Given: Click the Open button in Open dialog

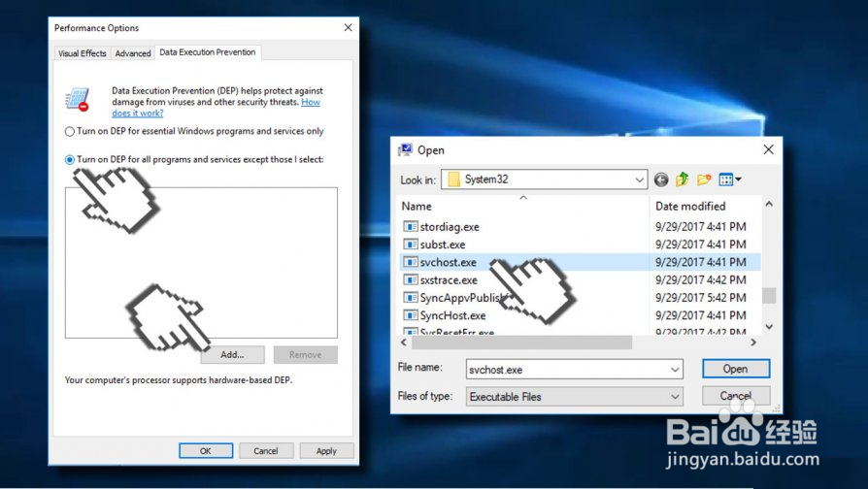Looking at the screenshot, I should click(x=736, y=369).
